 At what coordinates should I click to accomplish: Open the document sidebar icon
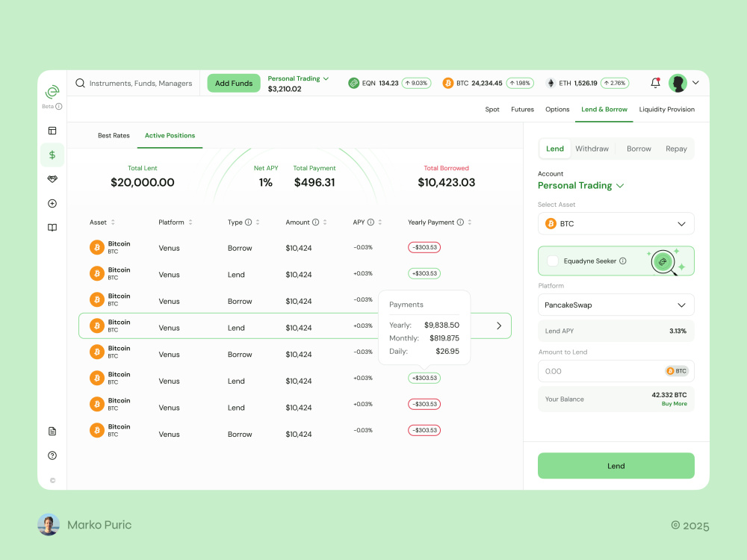pyautogui.click(x=52, y=431)
